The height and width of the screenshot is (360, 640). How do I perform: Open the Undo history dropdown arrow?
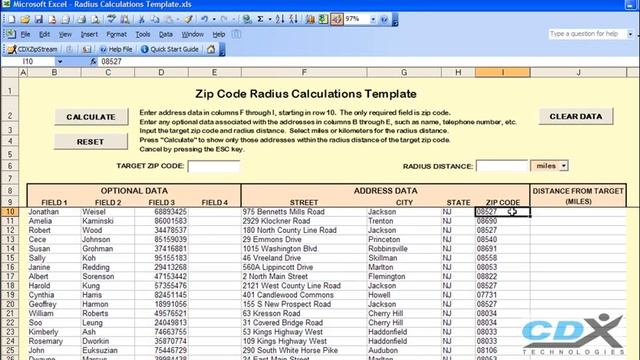[x=214, y=19]
